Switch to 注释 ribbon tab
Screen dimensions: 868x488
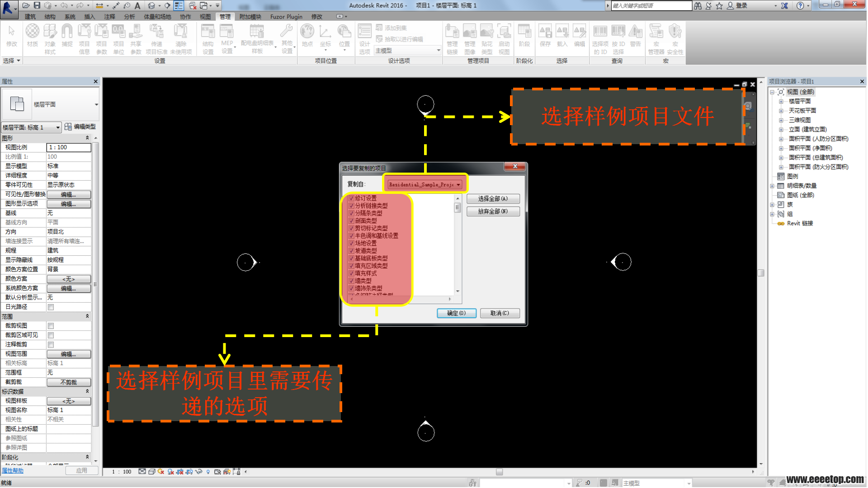pos(109,17)
